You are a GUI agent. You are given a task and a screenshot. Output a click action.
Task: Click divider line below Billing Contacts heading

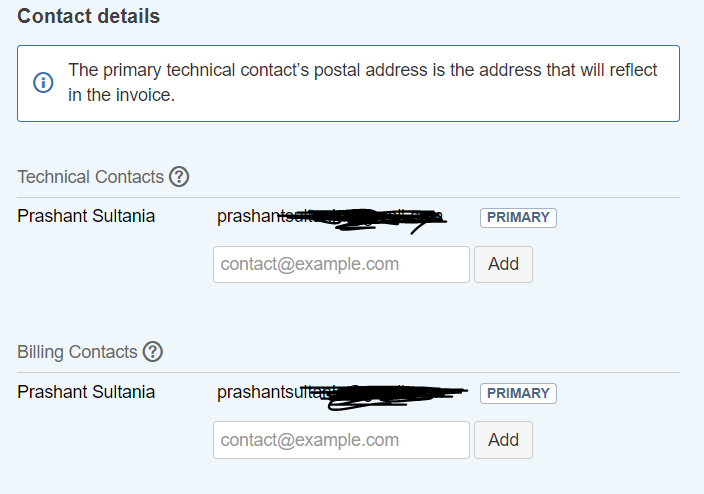click(348, 373)
